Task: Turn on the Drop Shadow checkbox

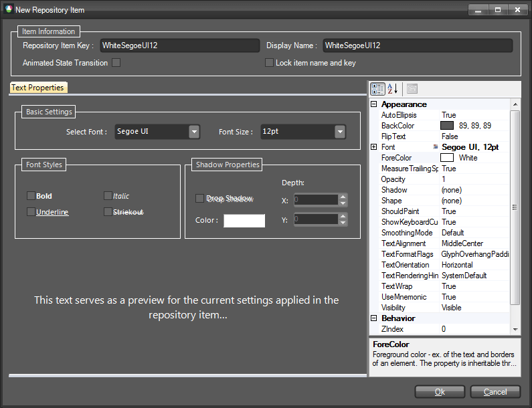Action: pyautogui.click(x=199, y=198)
